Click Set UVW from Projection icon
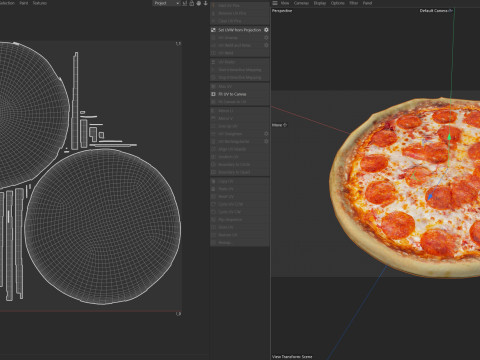Image resolution: width=480 pixels, height=360 pixels. click(x=213, y=30)
